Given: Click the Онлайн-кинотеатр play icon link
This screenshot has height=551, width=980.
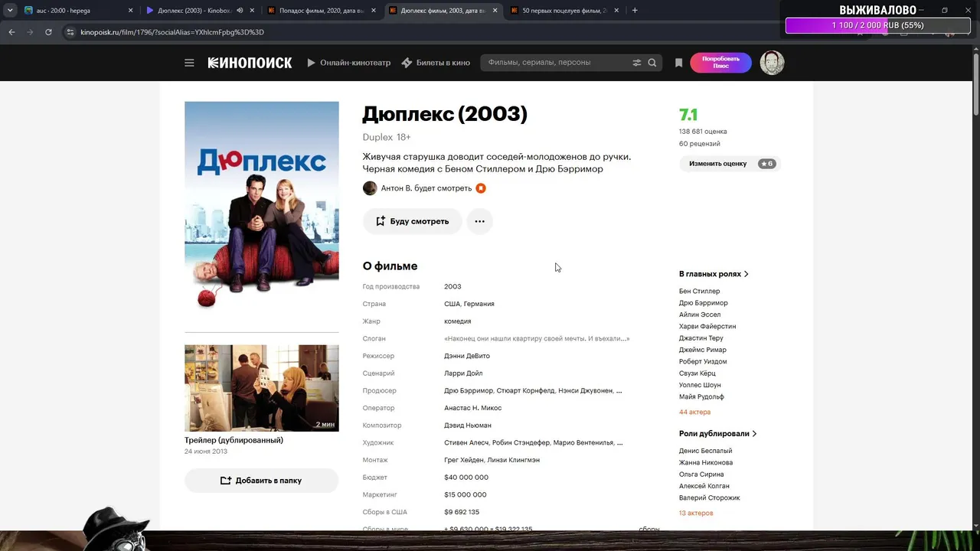Looking at the screenshot, I should coord(349,63).
